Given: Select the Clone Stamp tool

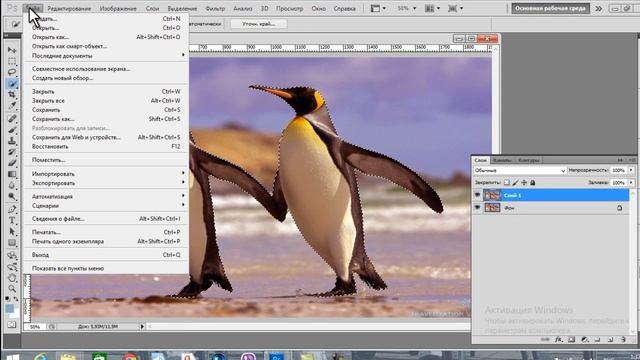Looking at the screenshot, I should coord(12,141).
